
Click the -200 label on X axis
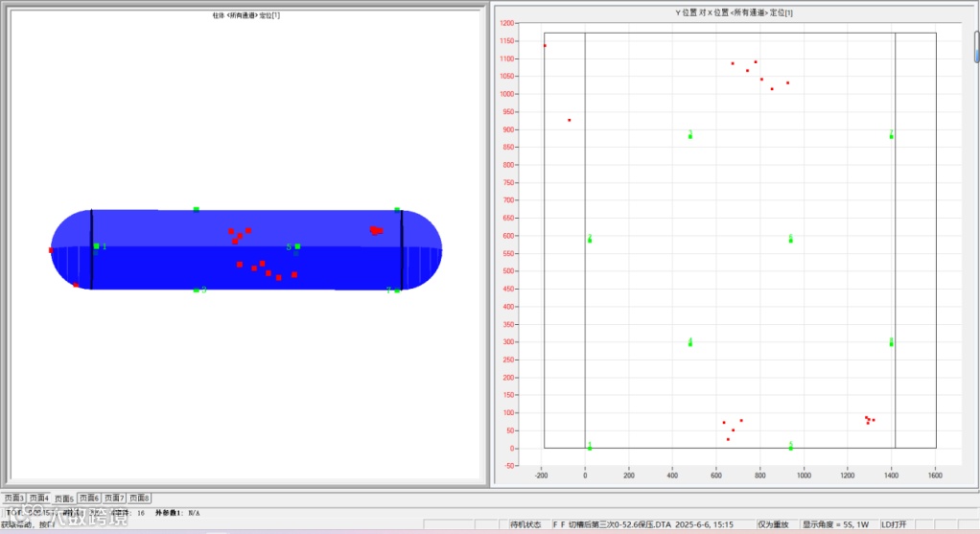541,476
